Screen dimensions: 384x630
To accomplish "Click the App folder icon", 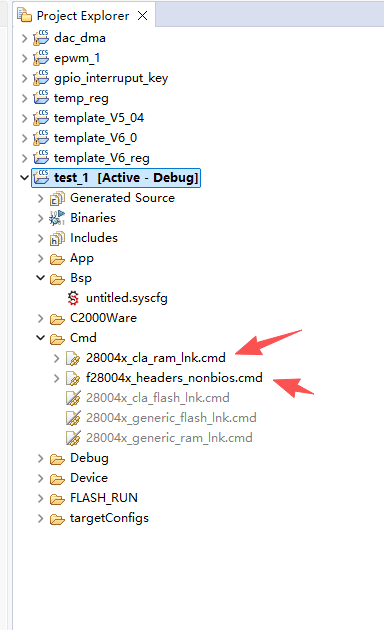I will coord(57,259).
